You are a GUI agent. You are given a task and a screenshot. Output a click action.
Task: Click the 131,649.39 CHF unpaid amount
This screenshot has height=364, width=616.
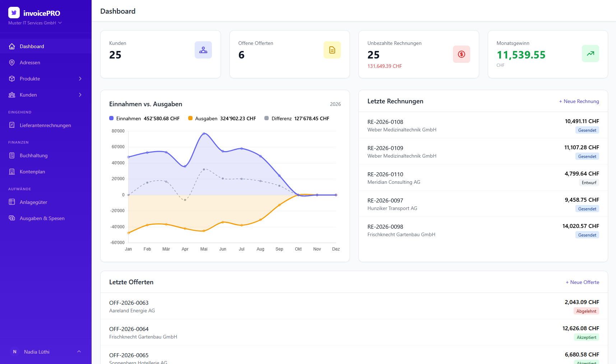[385, 66]
